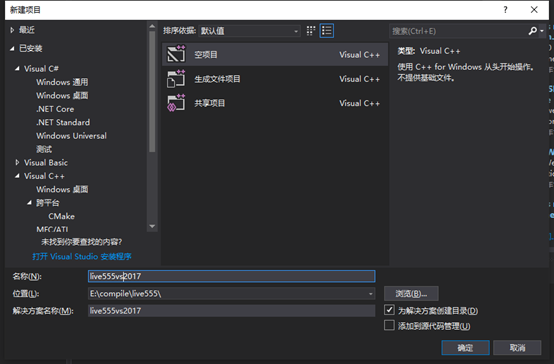Click the 共享项目 template icon
This screenshot has width=554, height=364.
[x=176, y=103]
